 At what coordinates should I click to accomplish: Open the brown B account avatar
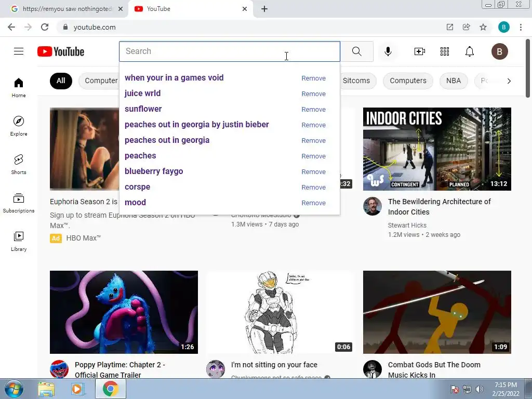499,51
